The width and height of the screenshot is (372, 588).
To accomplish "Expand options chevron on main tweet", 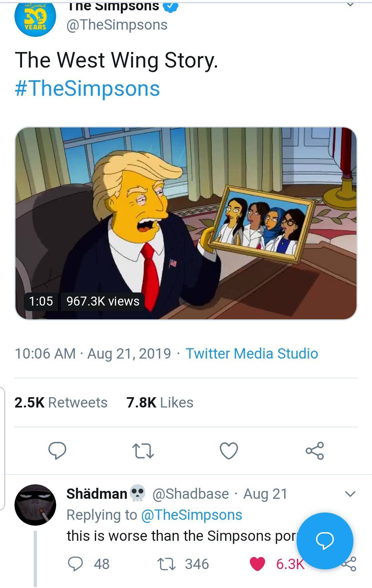I will [350, 5].
